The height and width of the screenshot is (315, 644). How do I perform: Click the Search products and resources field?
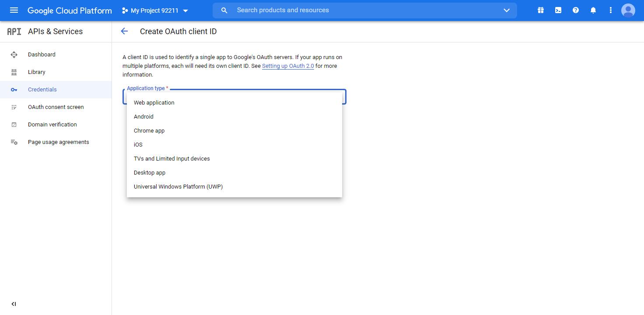[x=365, y=10]
